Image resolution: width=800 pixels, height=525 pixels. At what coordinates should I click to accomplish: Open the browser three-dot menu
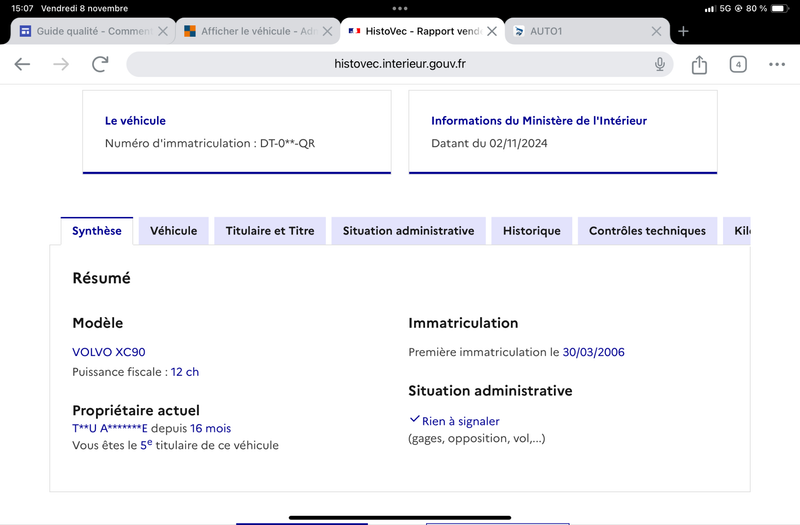point(777,64)
